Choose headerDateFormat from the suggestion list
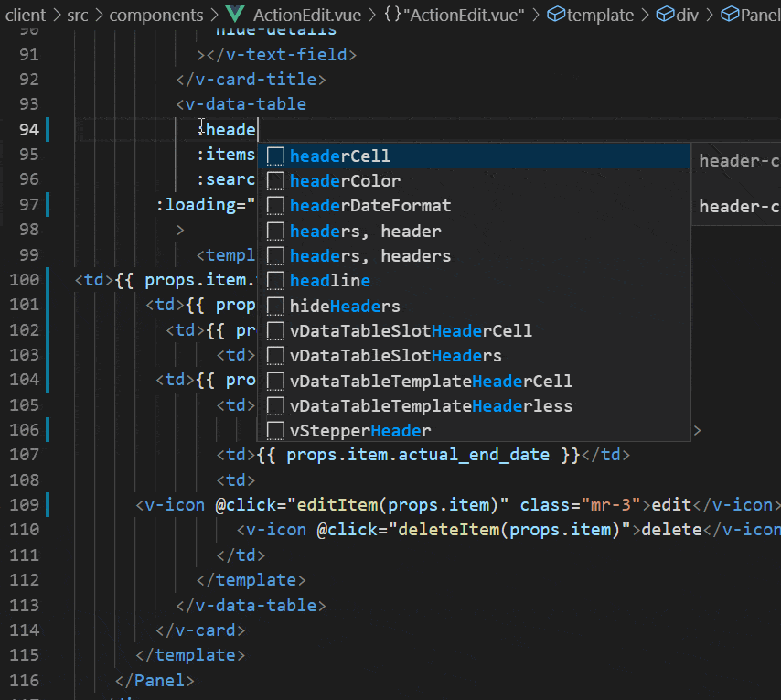This screenshot has height=700, width=781. [x=370, y=206]
